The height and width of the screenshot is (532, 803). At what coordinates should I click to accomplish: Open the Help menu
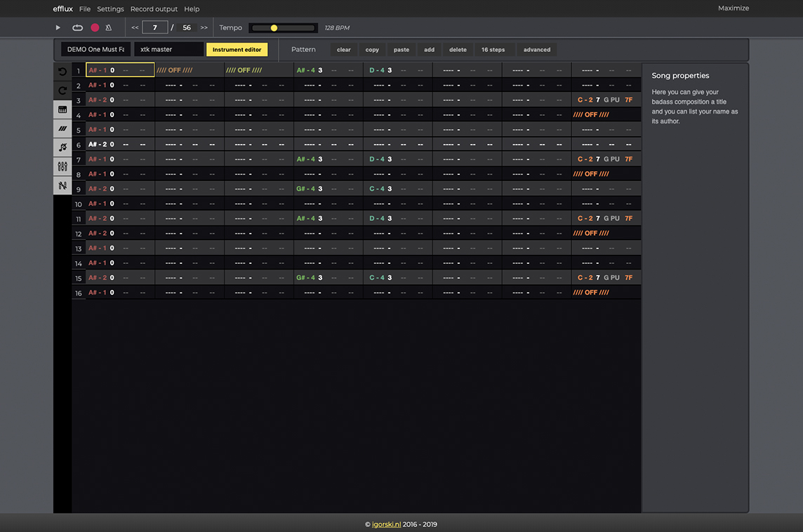[x=192, y=8]
